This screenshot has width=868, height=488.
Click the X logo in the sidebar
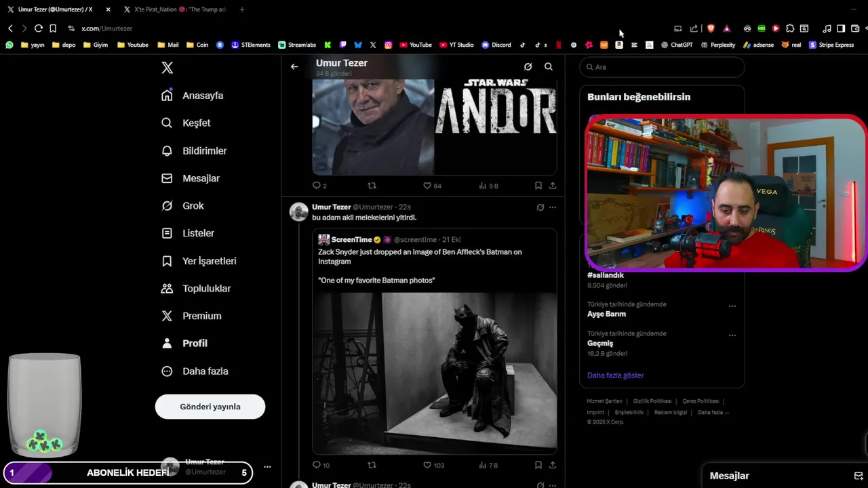pos(167,68)
